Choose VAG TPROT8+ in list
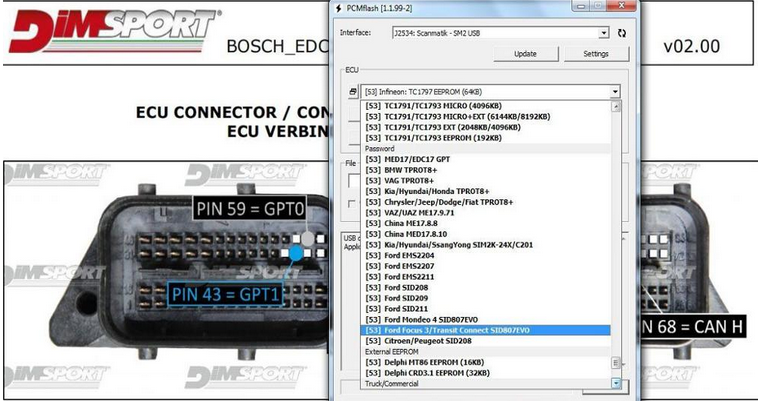The width and height of the screenshot is (760, 404). (486, 180)
